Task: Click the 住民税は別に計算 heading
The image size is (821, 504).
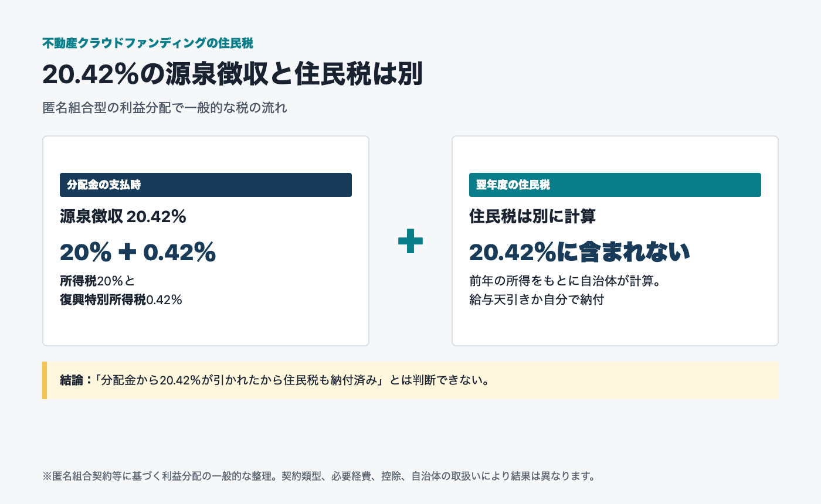Action: point(532,217)
